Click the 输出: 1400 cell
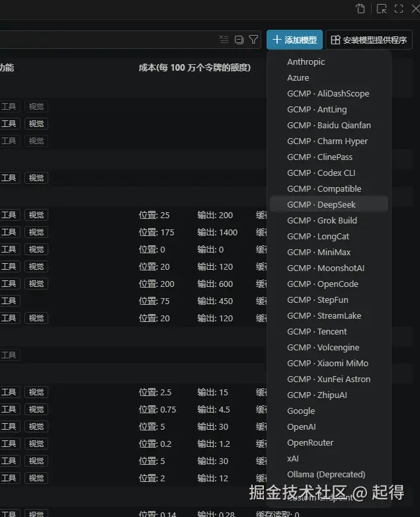Screen dimensions: 420x517 pos(218,232)
